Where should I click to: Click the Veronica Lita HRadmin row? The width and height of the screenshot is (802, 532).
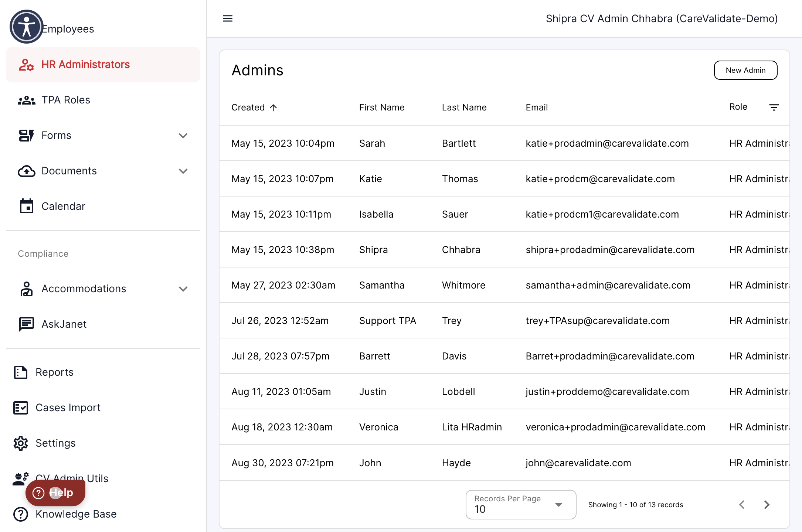(x=504, y=427)
